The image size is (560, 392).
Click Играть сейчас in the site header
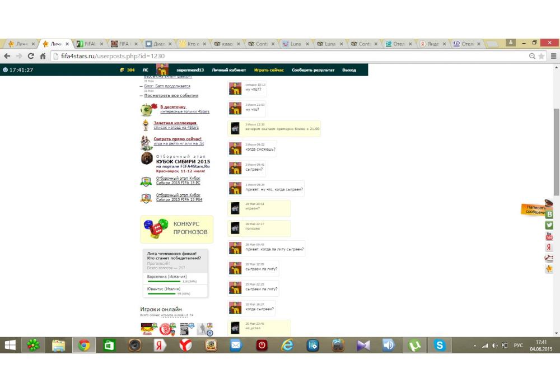[x=269, y=70]
